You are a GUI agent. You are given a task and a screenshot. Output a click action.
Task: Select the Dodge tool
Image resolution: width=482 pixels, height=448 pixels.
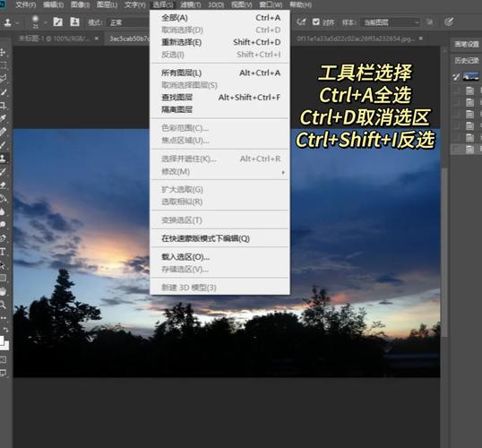pos(3,225)
